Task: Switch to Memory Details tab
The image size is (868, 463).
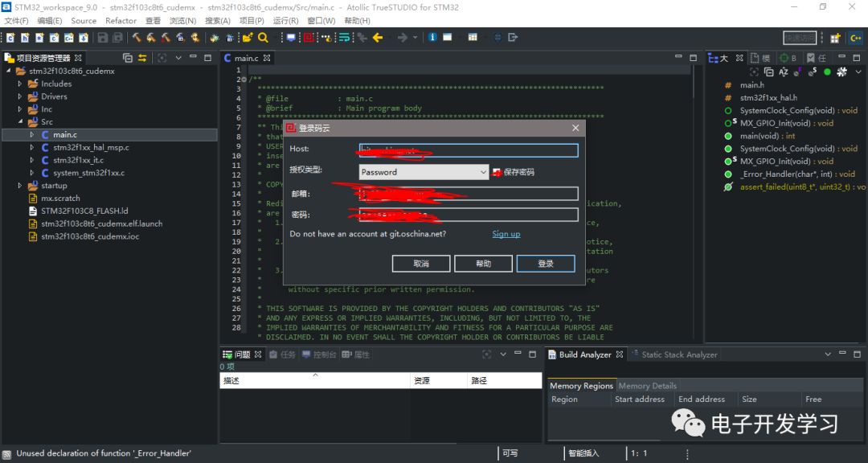Action: pyautogui.click(x=647, y=386)
